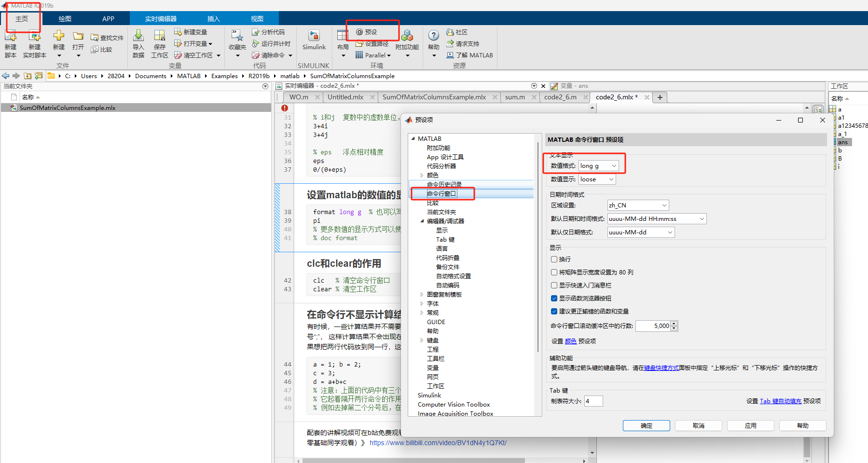
Task: Click the 比较 (Compare) files icon
Action: click(102, 50)
